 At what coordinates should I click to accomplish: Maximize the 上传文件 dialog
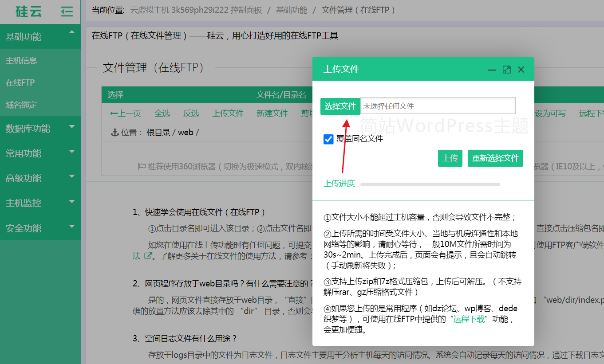click(506, 70)
